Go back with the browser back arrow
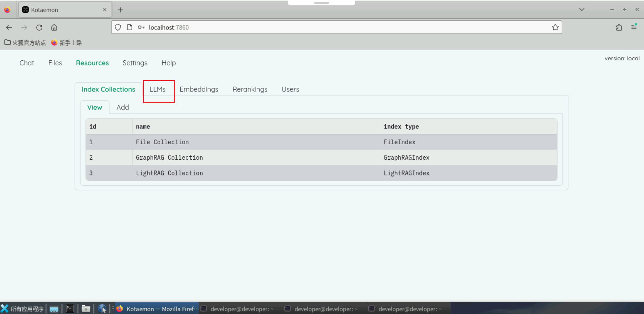The image size is (644, 314). point(9,28)
